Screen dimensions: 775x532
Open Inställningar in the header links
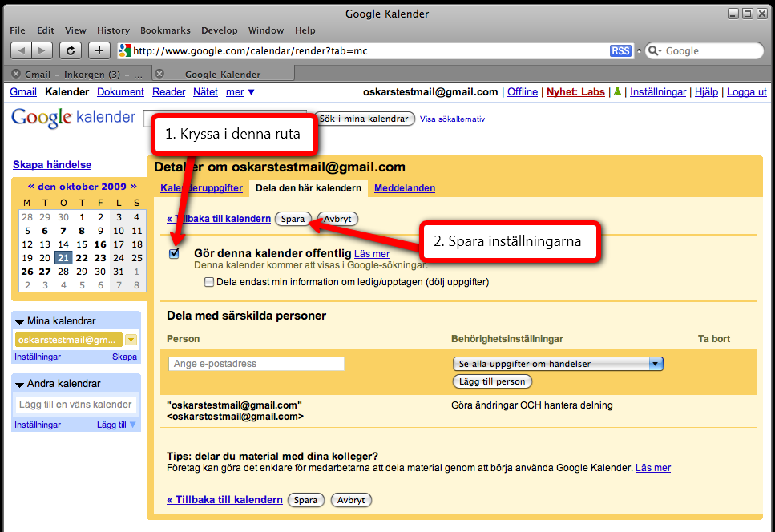(x=658, y=92)
